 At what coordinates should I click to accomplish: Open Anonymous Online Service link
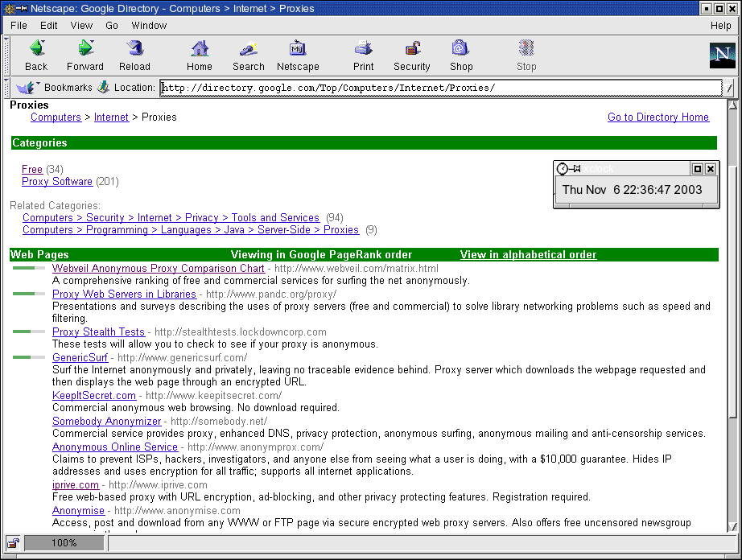coord(115,447)
